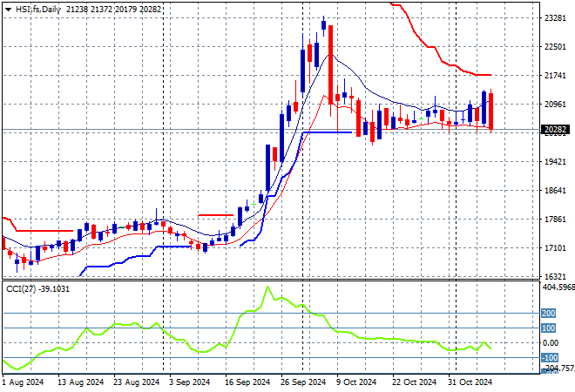Click the horizontal blue support line near 20282
This screenshot has width=575, height=392.
pyautogui.click(x=329, y=132)
